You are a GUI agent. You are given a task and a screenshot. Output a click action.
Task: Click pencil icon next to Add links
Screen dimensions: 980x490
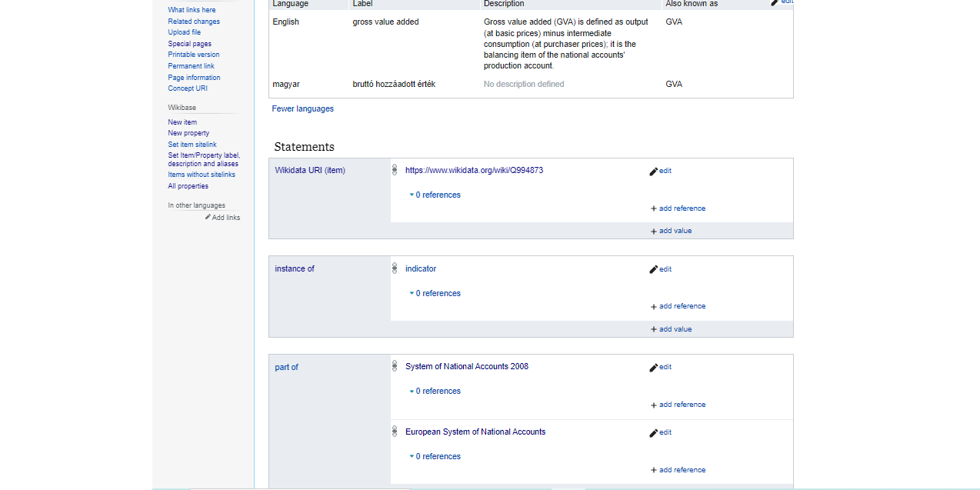[x=208, y=218]
